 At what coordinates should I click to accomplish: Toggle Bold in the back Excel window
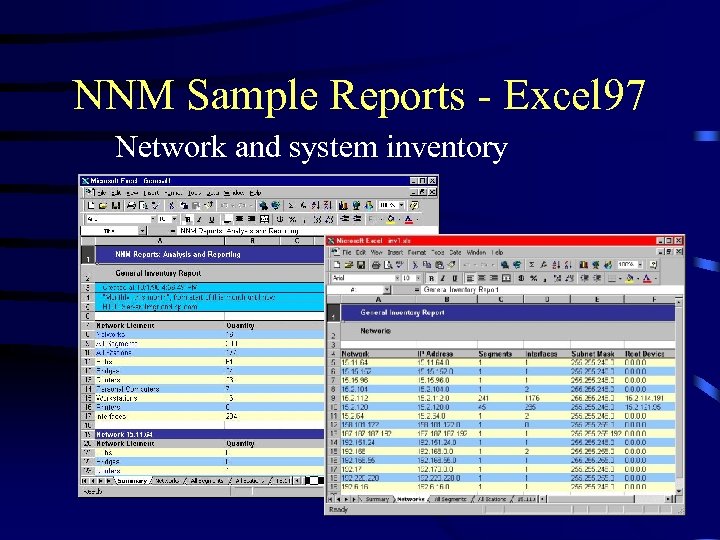click(188, 219)
